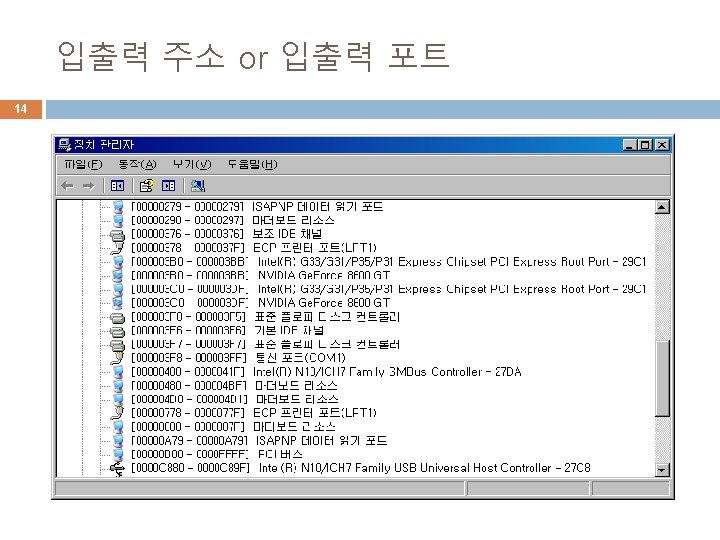The width and height of the screenshot is (720, 540).
Task: Select [00000480 - 000004BF] motherboard resource text
Action: [x=234, y=386]
